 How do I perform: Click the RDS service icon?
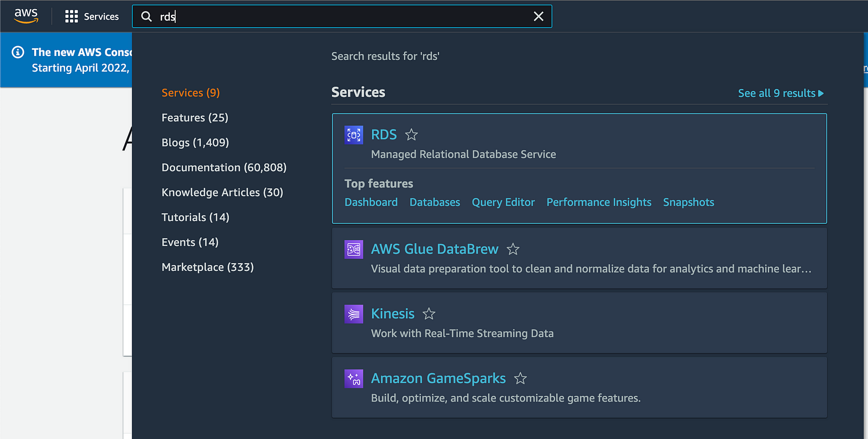point(354,135)
